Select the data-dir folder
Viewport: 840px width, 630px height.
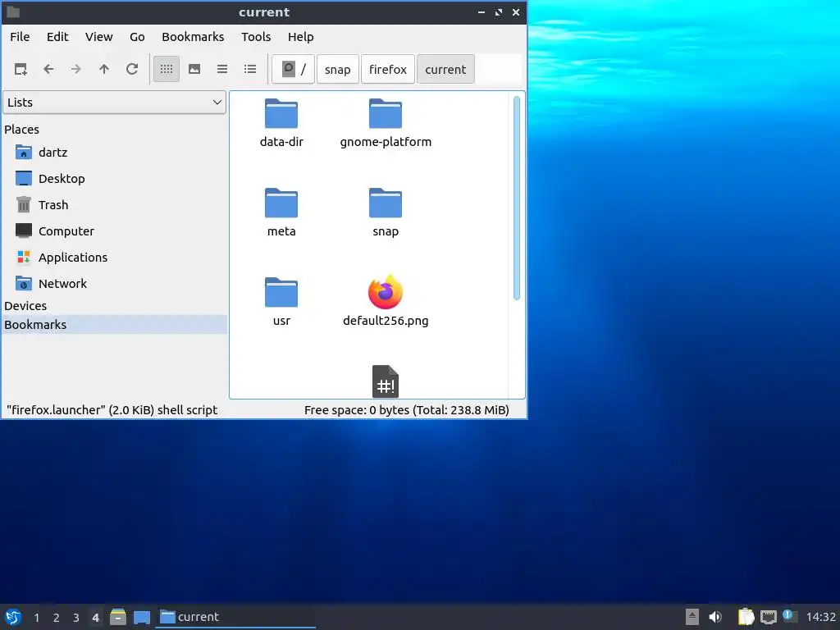(x=281, y=123)
